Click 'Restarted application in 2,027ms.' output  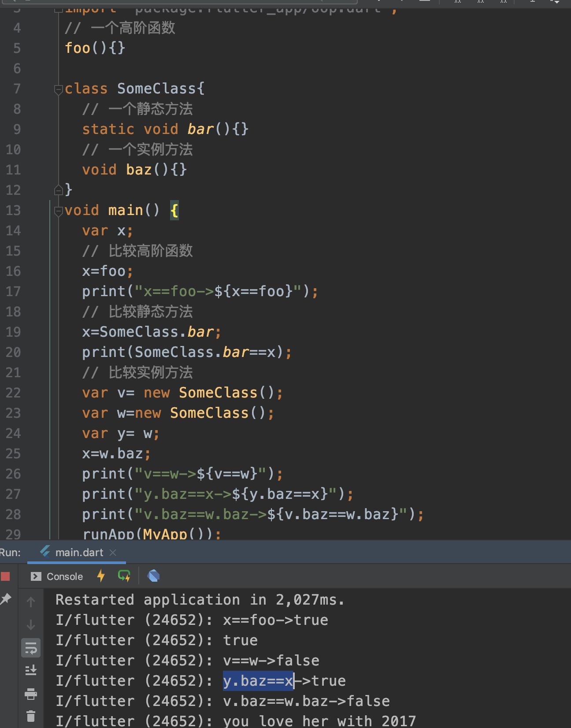[x=200, y=600]
